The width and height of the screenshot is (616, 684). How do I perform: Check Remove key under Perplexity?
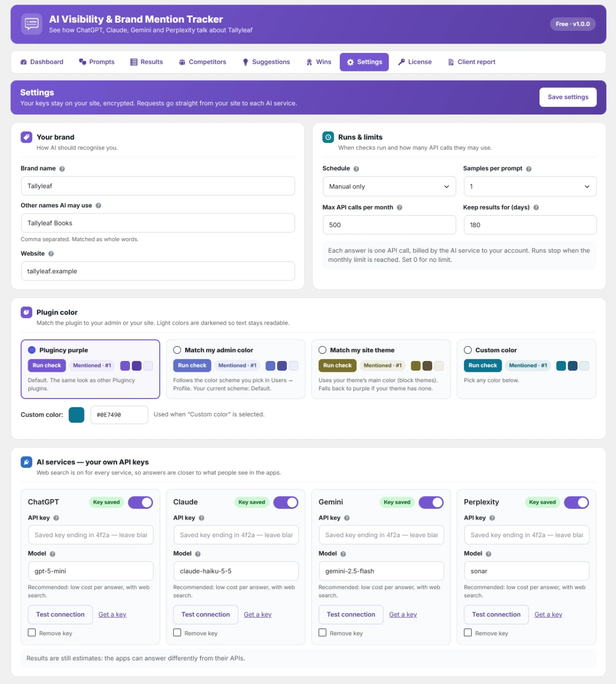point(468,633)
